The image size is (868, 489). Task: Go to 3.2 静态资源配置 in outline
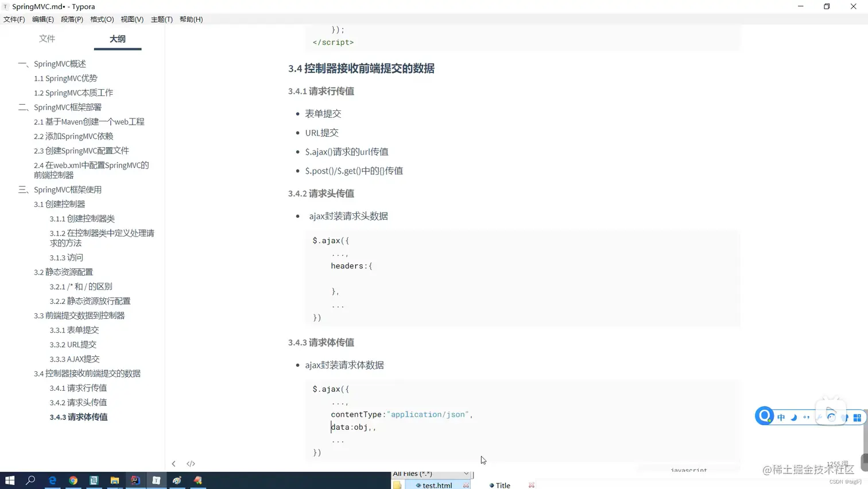(x=63, y=272)
